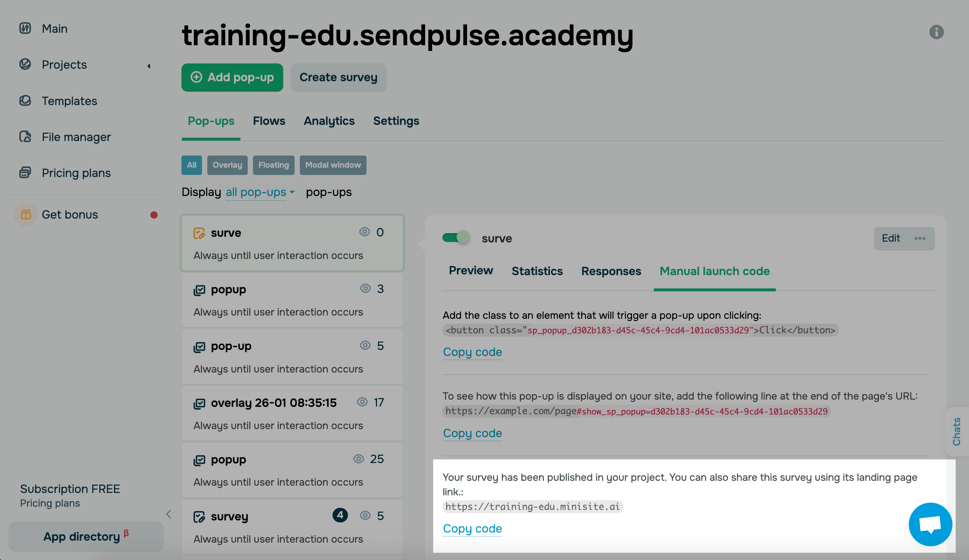The height and width of the screenshot is (560, 969).
Task: Open the Chats side panel tab
Action: pos(956,432)
